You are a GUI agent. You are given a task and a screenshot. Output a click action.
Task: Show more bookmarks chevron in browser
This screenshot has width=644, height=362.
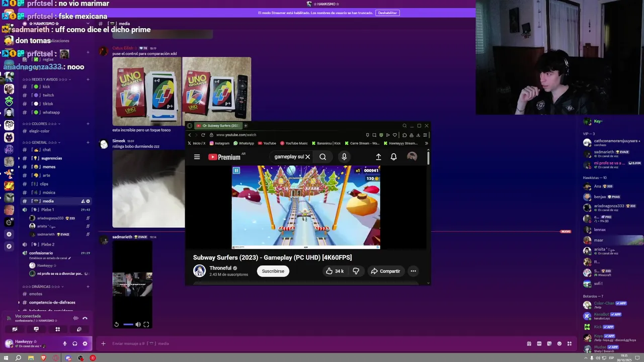(x=426, y=143)
